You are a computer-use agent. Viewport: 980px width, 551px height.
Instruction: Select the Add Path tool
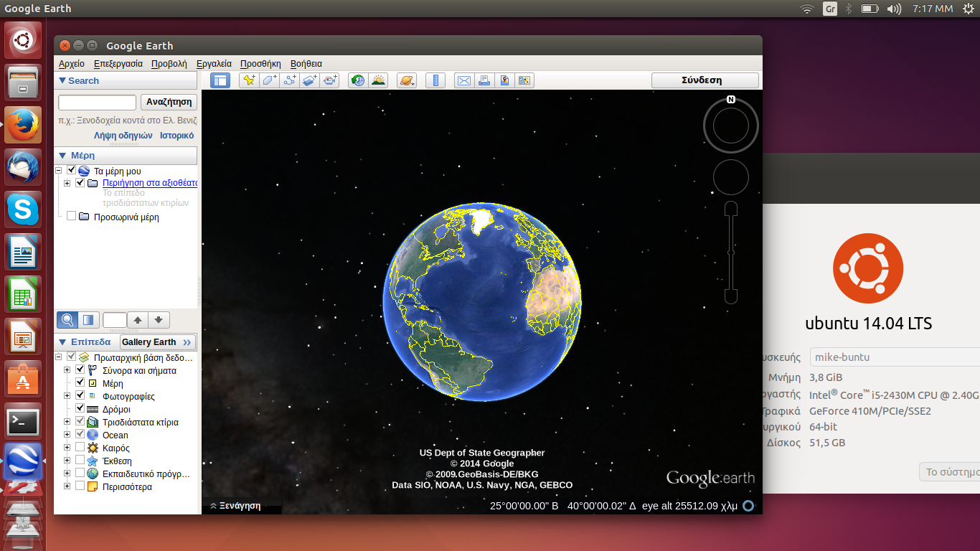click(x=290, y=80)
